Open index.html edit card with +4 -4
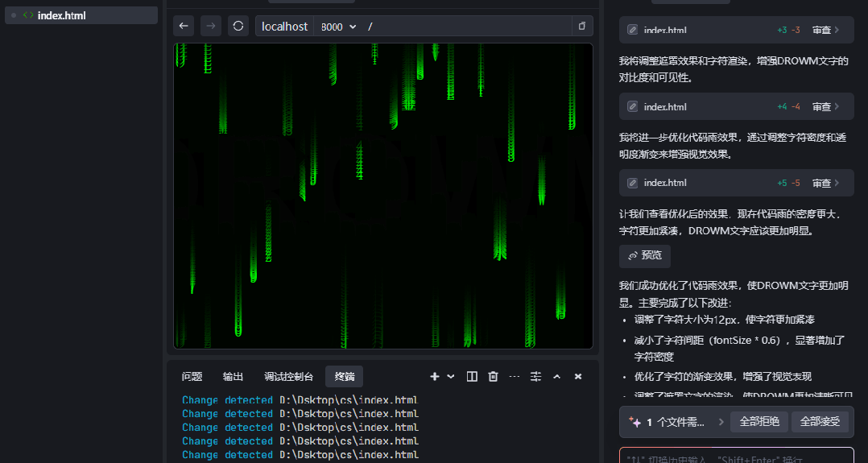The image size is (868, 463). point(736,106)
